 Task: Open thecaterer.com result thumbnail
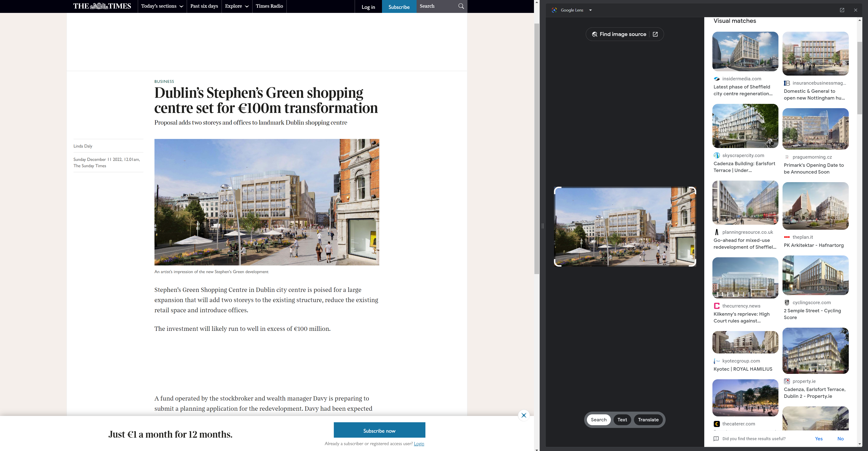[745, 398]
